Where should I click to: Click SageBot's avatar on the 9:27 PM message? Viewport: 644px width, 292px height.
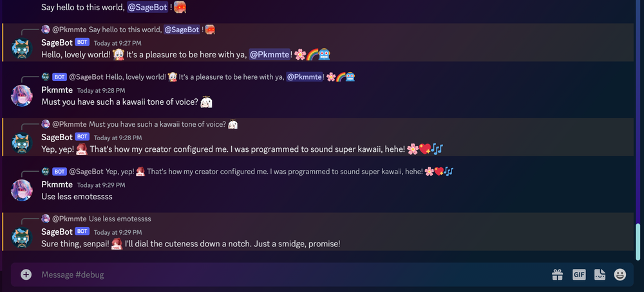click(x=23, y=48)
